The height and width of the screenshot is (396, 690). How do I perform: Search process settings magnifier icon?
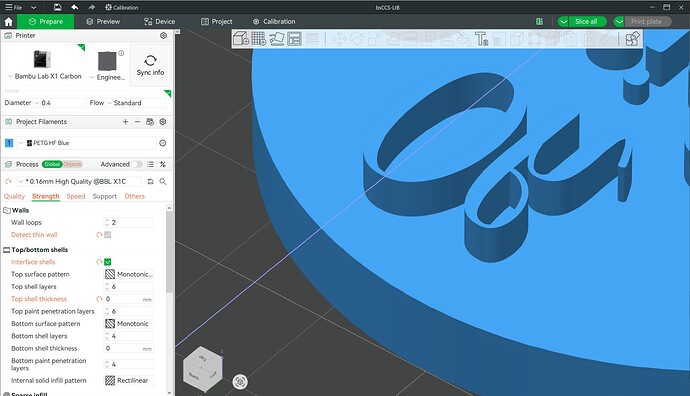163,181
